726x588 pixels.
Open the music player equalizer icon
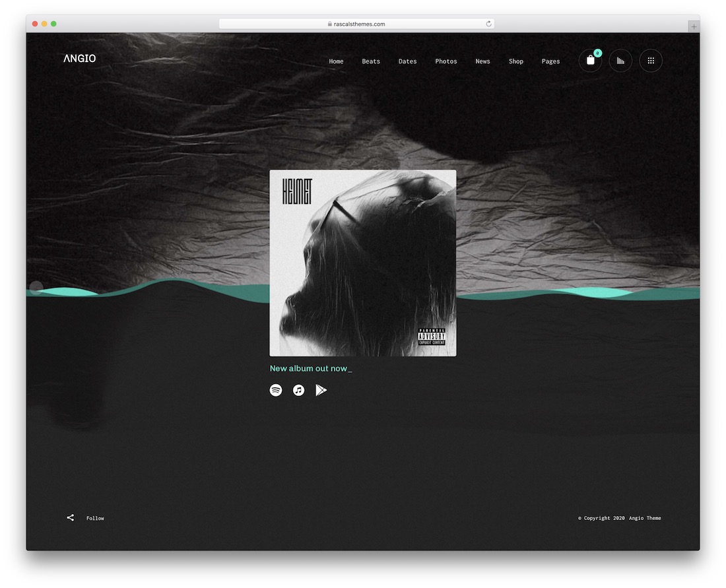pyautogui.click(x=620, y=61)
